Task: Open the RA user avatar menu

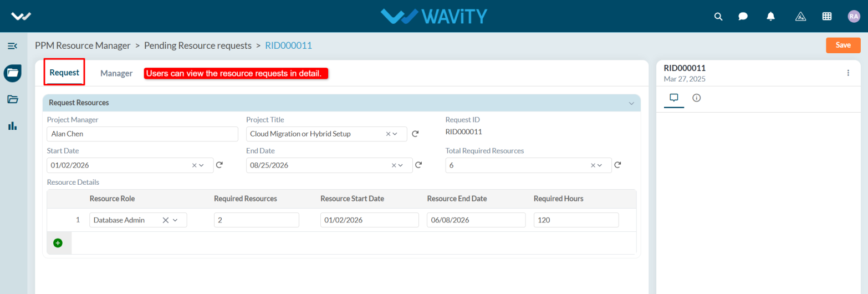Action: point(854,16)
